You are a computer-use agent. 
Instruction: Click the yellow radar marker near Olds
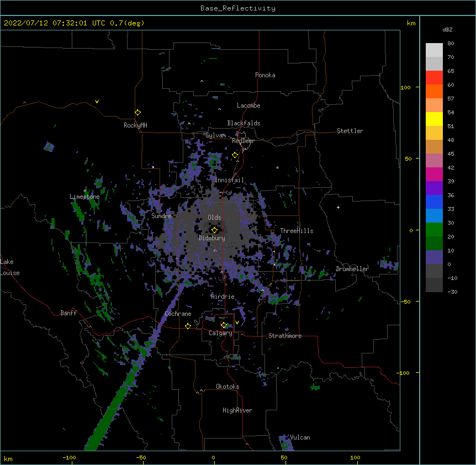(x=214, y=230)
